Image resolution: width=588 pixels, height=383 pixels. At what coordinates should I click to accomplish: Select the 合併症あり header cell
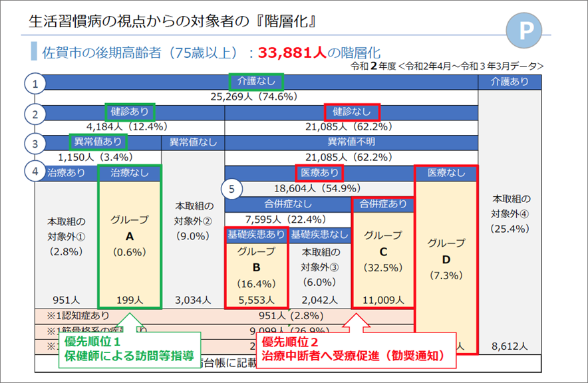[x=383, y=204]
